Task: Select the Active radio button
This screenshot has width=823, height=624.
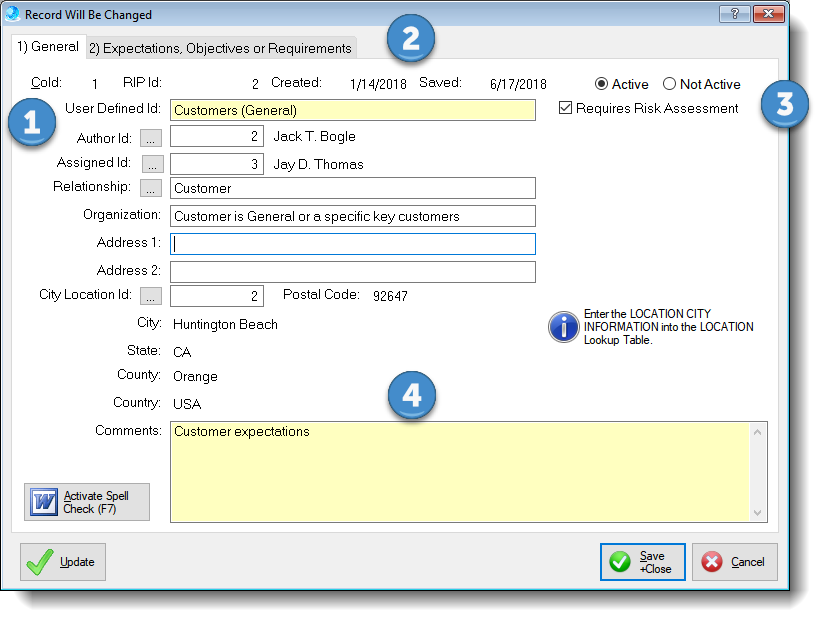Action: click(601, 84)
